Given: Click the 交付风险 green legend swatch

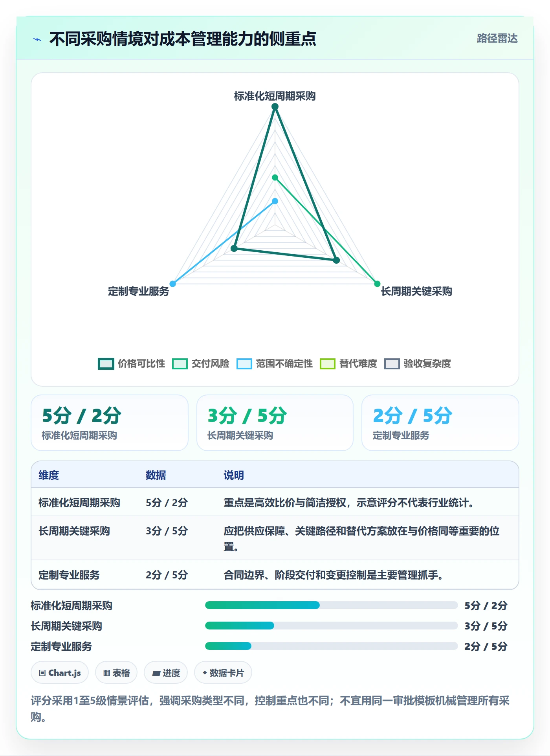Looking at the screenshot, I should click(180, 364).
